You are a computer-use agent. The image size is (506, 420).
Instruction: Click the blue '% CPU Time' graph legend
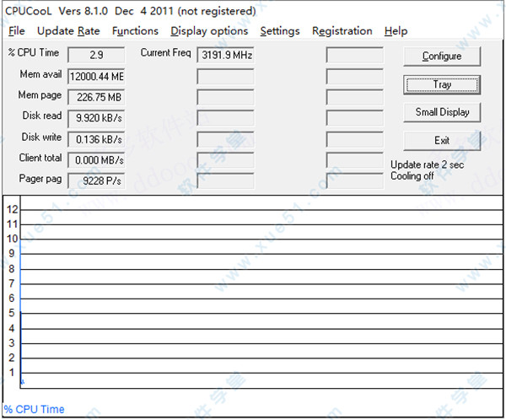35,409
